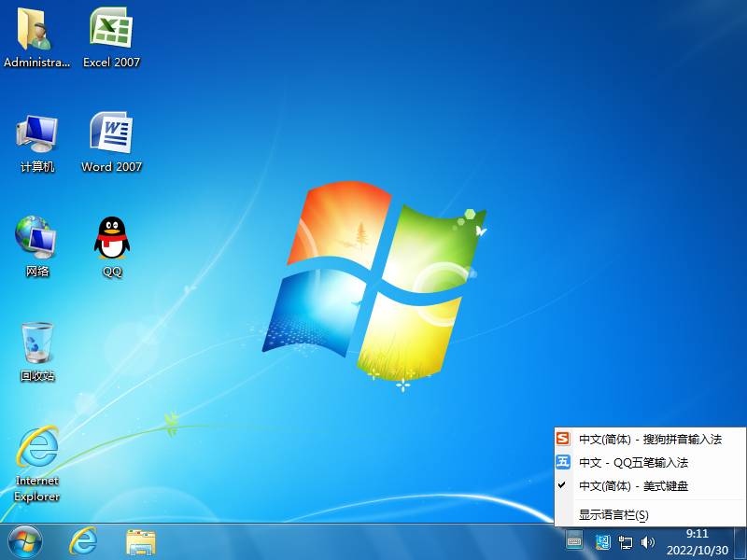The image size is (747, 560).
Task: Select the Network (网络) desktop icon
Action: pyautogui.click(x=37, y=239)
